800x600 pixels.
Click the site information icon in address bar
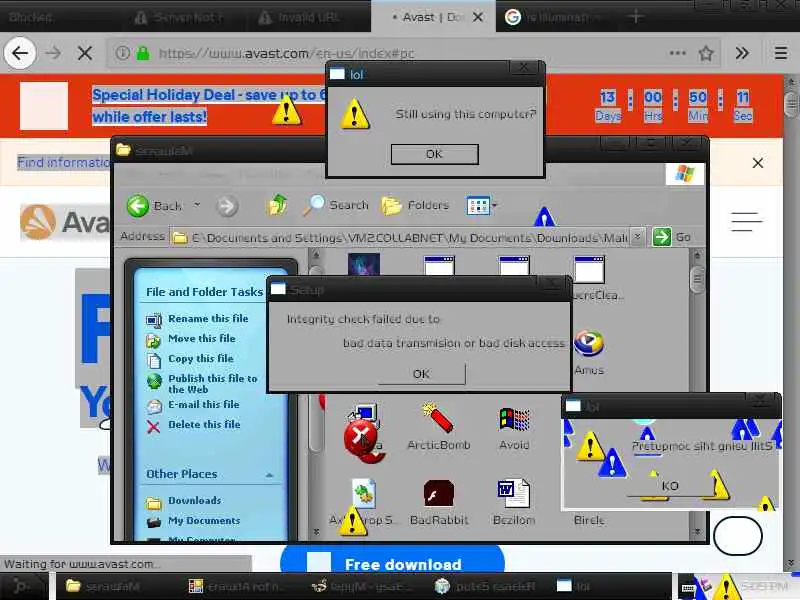coord(122,53)
